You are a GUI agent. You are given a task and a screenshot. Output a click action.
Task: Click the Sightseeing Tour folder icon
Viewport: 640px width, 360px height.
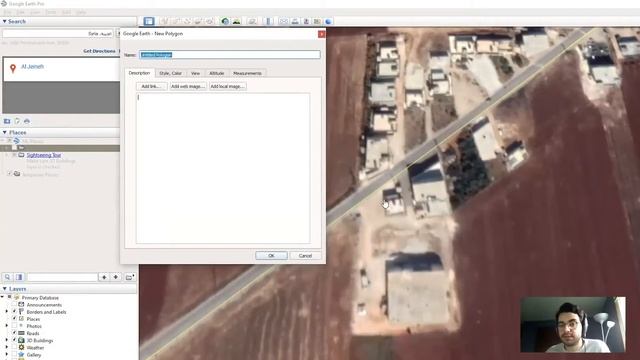(21, 155)
